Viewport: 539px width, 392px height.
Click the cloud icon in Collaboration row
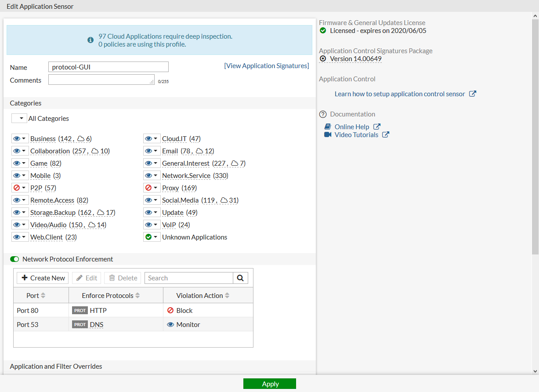[95, 151]
